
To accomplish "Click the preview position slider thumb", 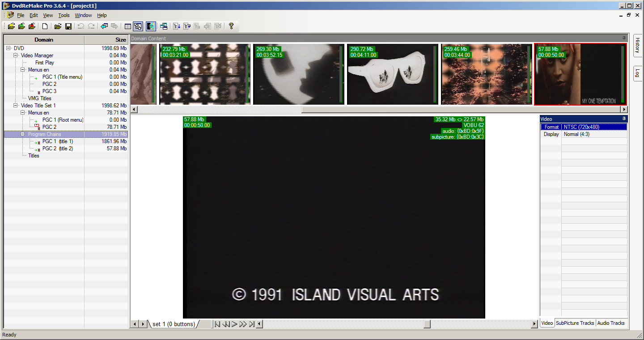I will pyautogui.click(x=427, y=324).
